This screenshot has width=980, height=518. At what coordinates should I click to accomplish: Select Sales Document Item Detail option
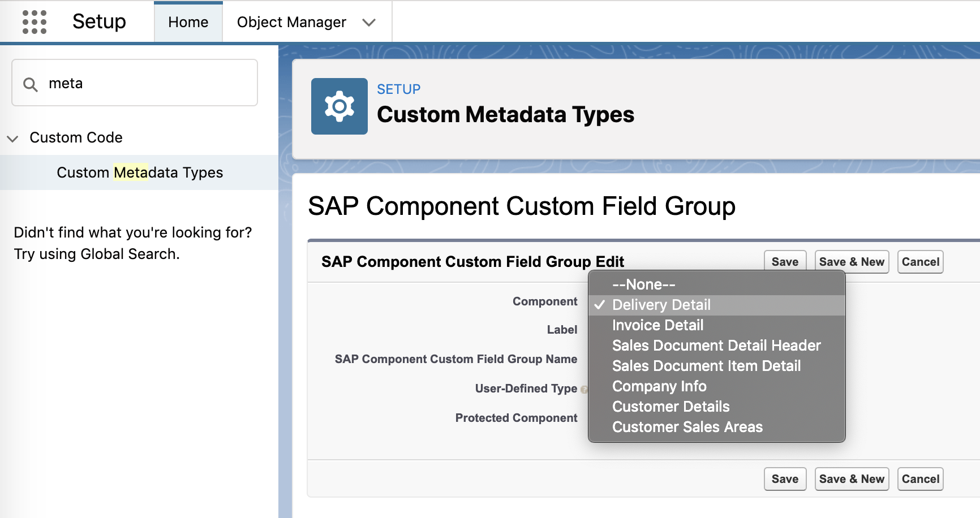[717, 366]
